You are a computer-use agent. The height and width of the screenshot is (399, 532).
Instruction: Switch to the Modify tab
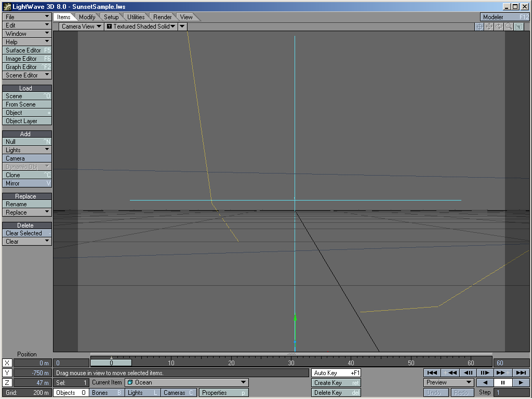(87, 17)
